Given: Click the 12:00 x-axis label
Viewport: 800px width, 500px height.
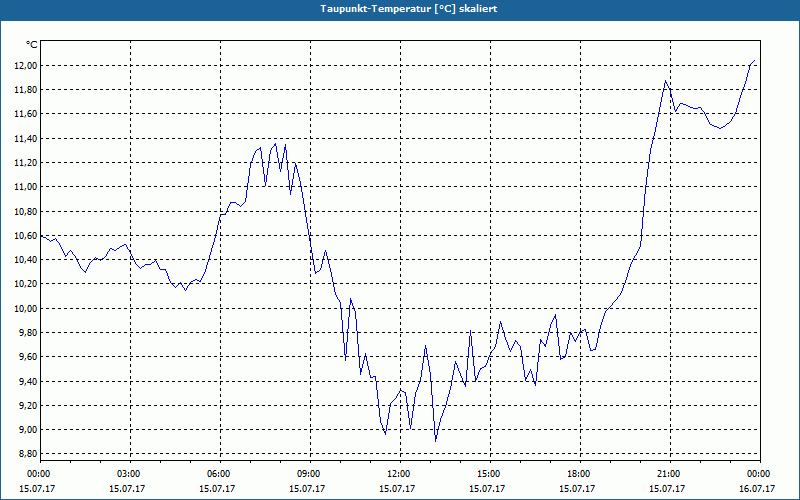Looking at the screenshot, I should (401, 474).
